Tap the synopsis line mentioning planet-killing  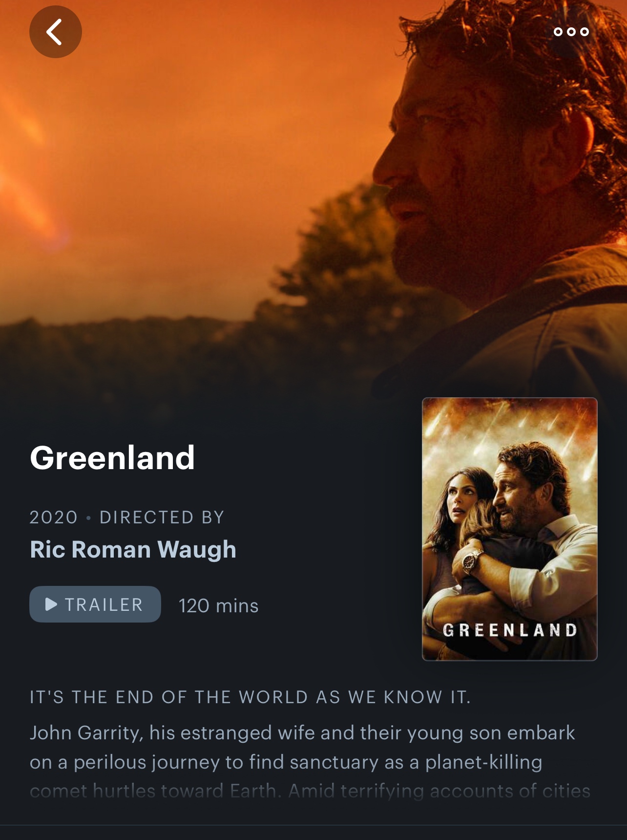(x=286, y=762)
